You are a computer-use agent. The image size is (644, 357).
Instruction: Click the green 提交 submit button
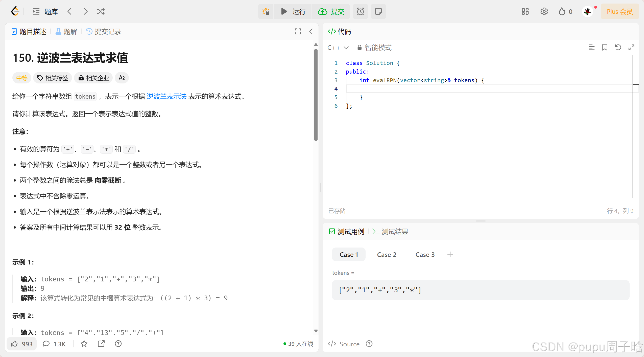pos(331,12)
